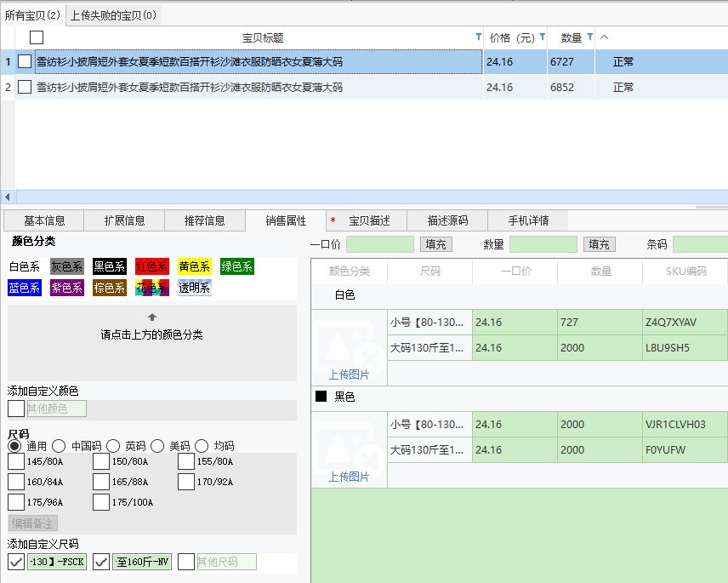Open the 基本信息 tab
Viewport: 728px width, 583px height.
[44, 220]
